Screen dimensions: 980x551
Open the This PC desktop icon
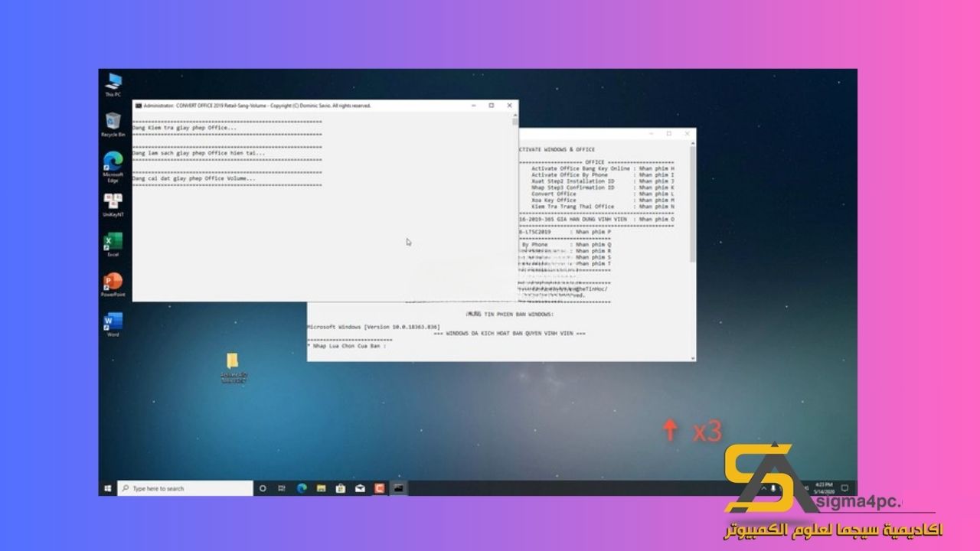coord(113,83)
